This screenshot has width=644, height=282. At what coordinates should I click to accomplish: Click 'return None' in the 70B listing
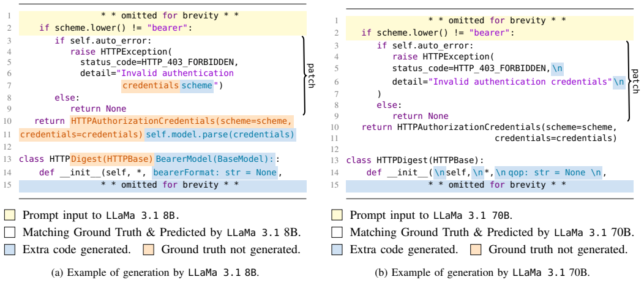[x=421, y=116]
